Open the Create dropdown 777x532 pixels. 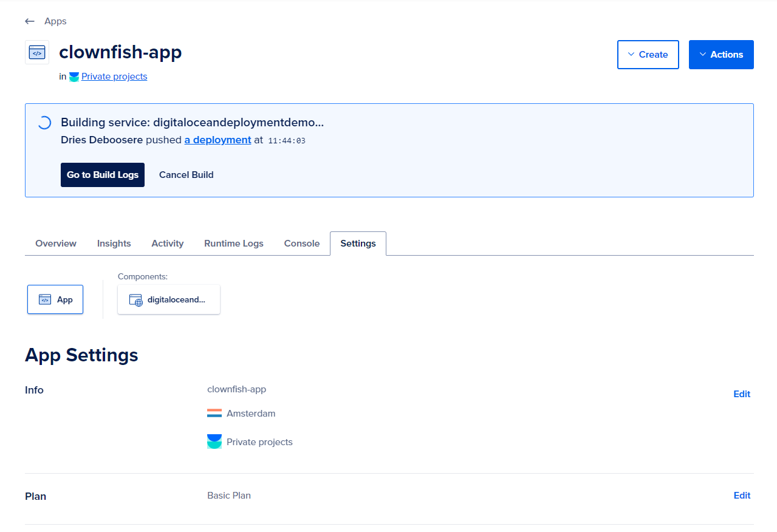tap(648, 55)
